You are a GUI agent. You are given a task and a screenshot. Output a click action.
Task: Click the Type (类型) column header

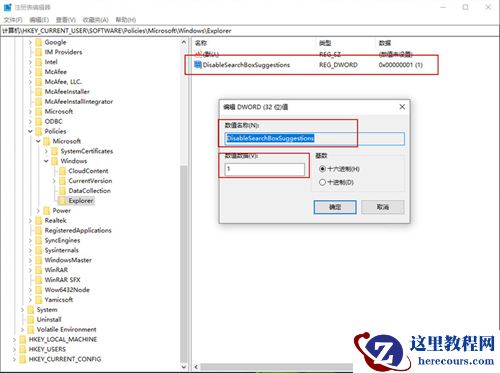click(x=325, y=43)
